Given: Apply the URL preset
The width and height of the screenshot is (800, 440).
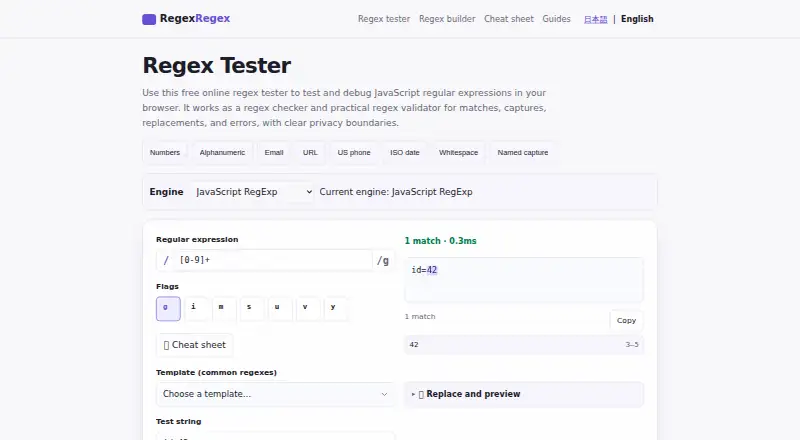Looking at the screenshot, I should (x=310, y=153).
